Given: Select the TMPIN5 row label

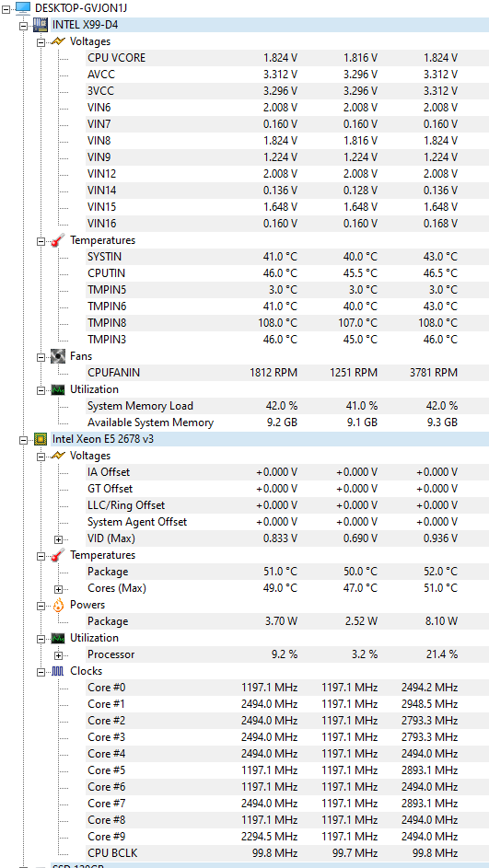Looking at the screenshot, I should [106, 290].
